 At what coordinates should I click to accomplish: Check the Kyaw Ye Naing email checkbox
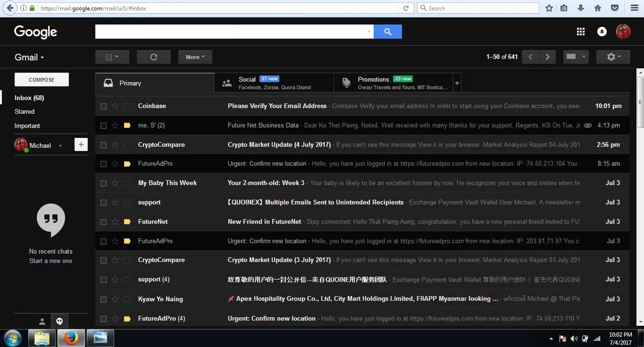[103, 299]
